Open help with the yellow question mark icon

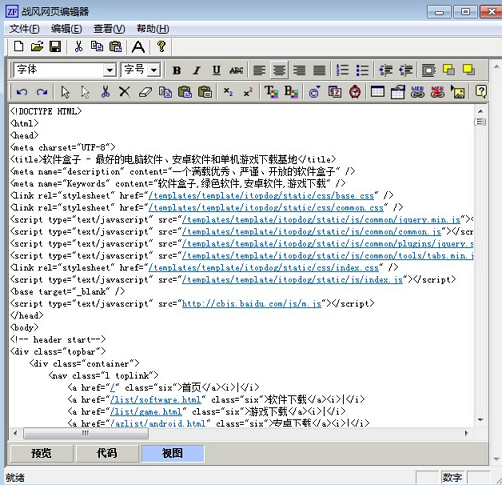(162, 46)
